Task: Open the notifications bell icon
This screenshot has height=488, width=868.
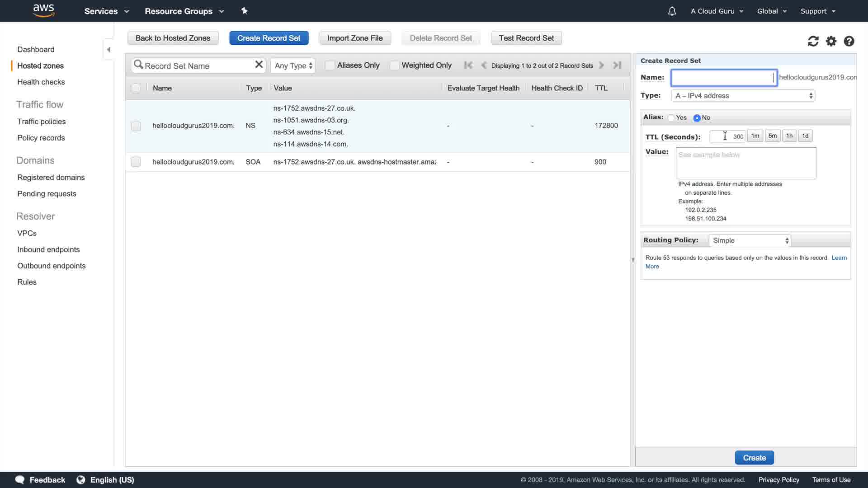Action: (x=672, y=11)
